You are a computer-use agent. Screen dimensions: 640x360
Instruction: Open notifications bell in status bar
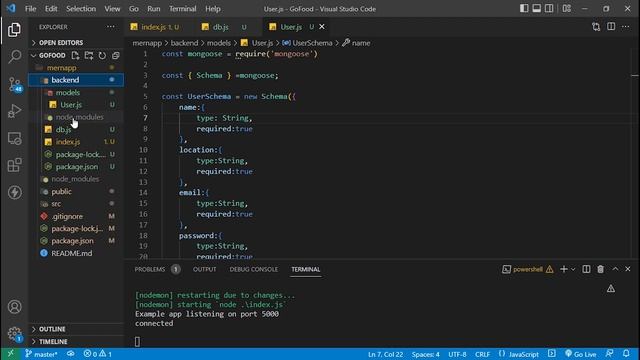click(626, 354)
